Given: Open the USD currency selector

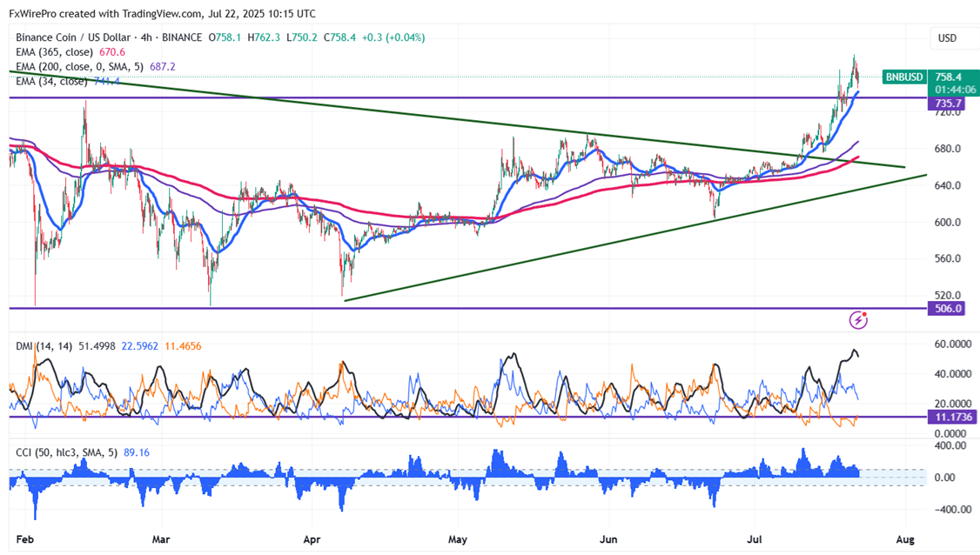Looking at the screenshot, I should point(947,38).
